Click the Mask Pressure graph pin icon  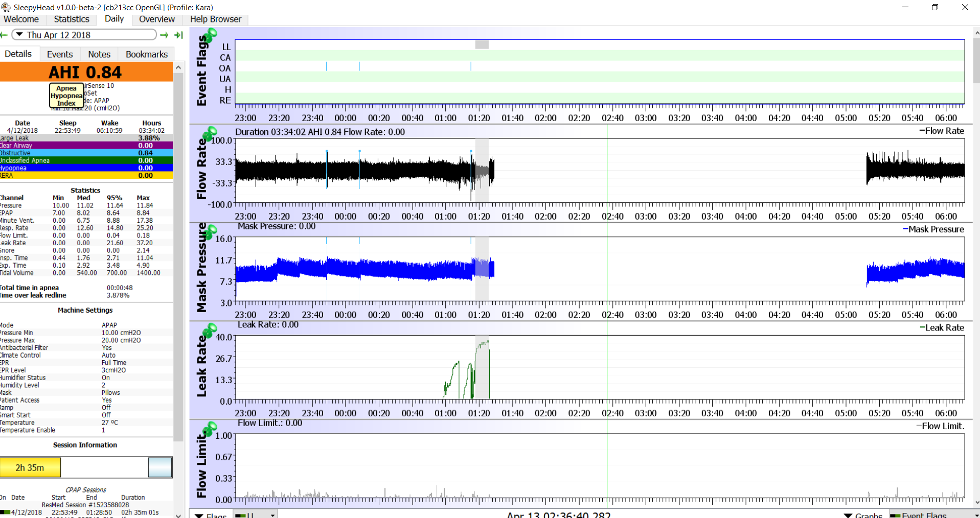210,232
